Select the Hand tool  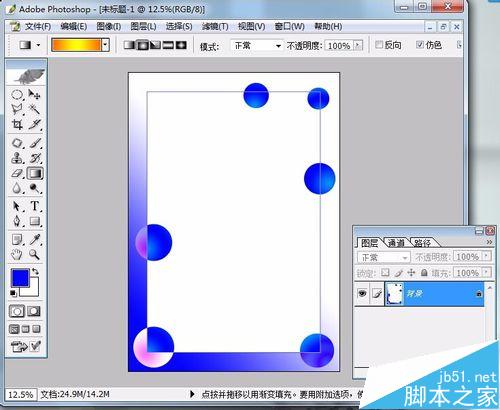17,255
